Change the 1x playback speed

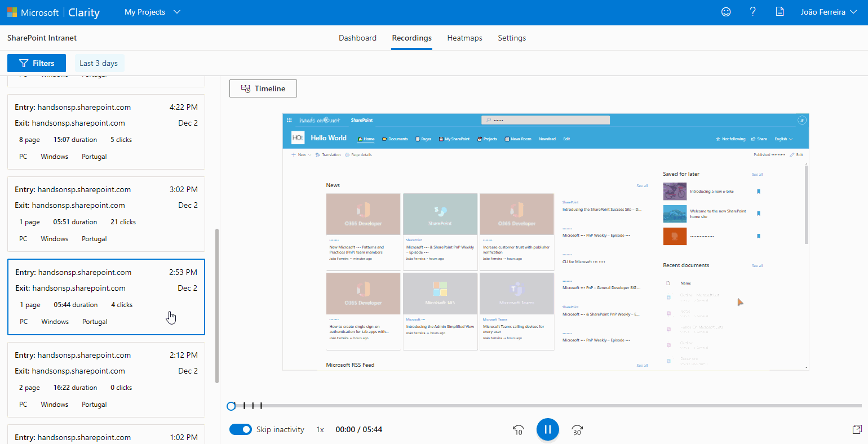(320, 429)
